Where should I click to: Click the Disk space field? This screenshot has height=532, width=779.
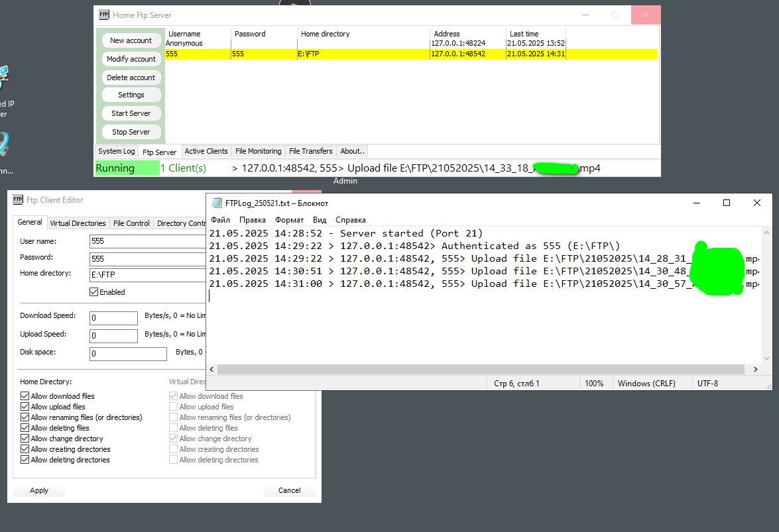tap(128, 354)
